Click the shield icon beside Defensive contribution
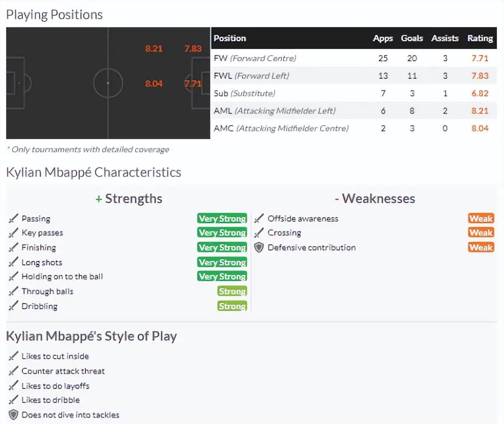 point(259,247)
